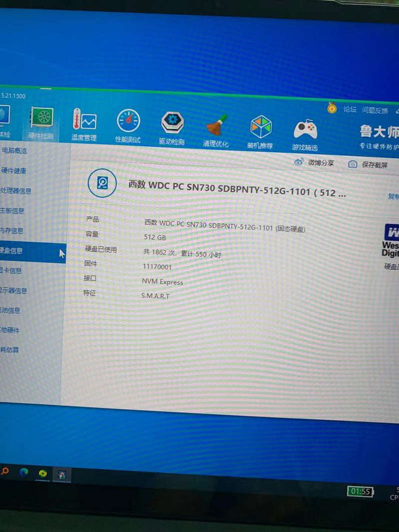Image resolution: width=399 pixels, height=532 pixels.
Task: Open the 问题反馈 feedback link
Action: [x=375, y=111]
